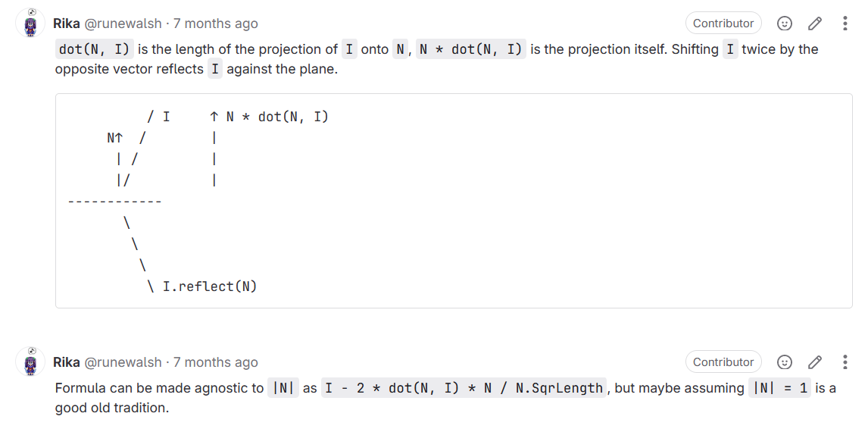Click the inline formula with N.SqrLength
Screen dimensions: 868x432
[x=464, y=388]
